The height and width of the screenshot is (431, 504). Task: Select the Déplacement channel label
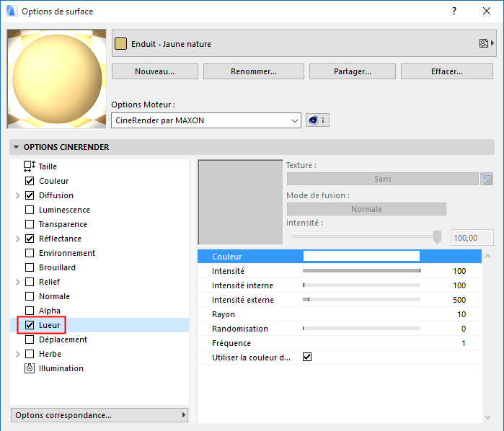coord(63,339)
